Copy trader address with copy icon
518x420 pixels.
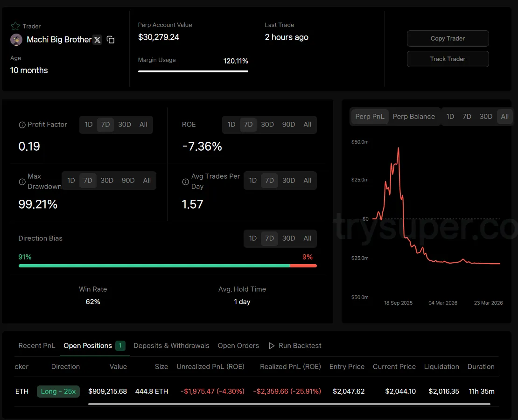(111, 40)
